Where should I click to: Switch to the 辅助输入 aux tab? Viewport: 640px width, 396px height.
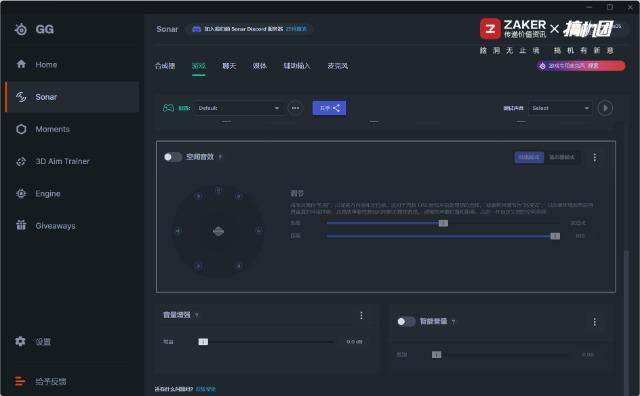(x=297, y=66)
